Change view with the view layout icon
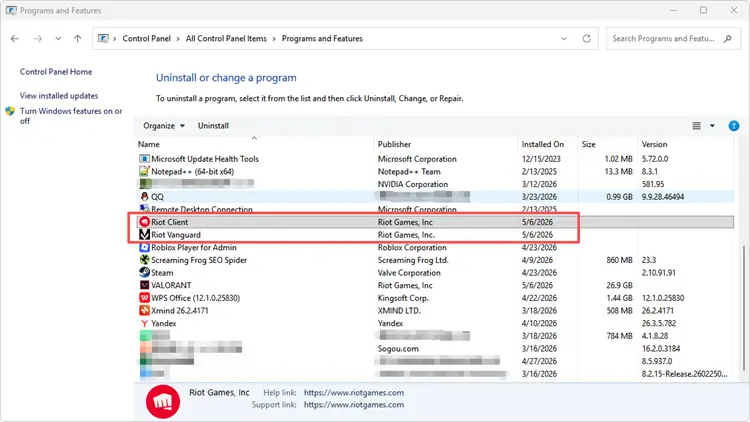750x422 pixels. [x=696, y=126]
